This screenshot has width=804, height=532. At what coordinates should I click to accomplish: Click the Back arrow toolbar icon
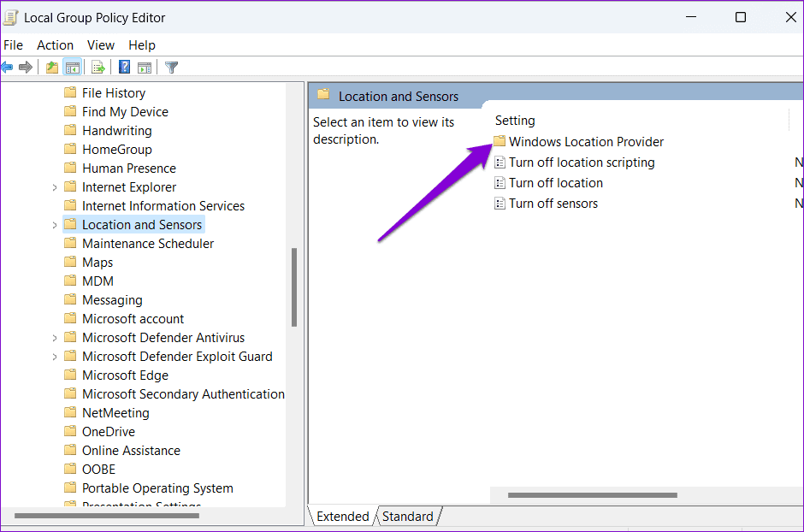[7, 67]
